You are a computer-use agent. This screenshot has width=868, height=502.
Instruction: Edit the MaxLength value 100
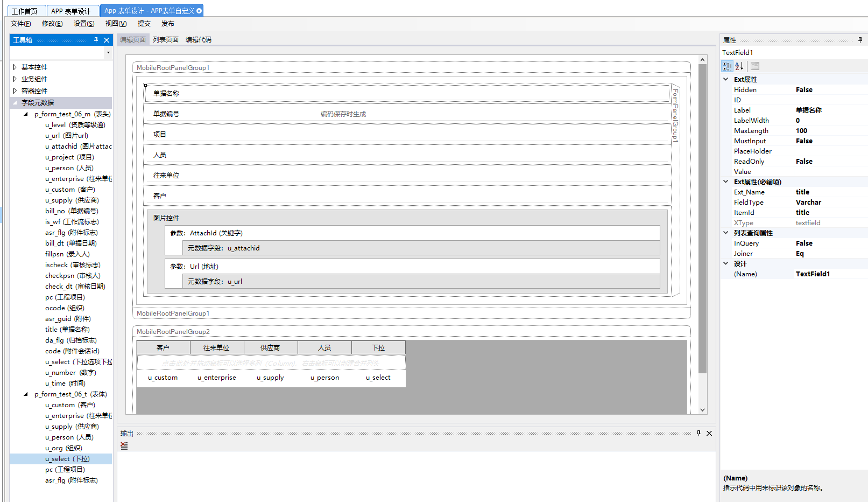click(830, 131)
